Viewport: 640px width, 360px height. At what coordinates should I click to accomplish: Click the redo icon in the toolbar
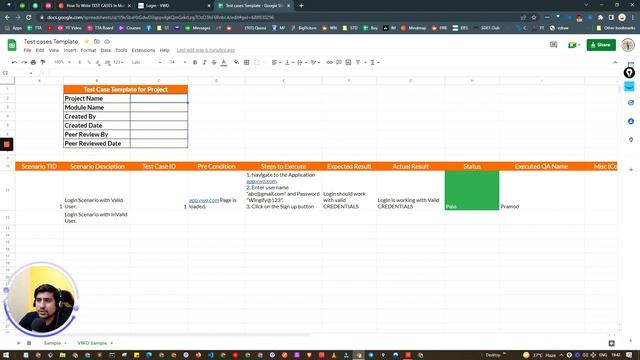(x=24, y=62)
